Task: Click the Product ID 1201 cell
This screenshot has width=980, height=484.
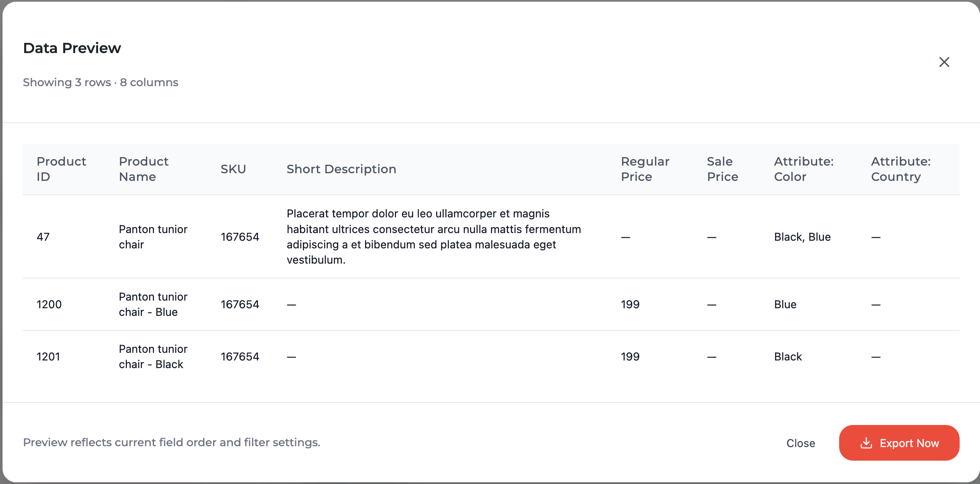Action: tap(48, 357)
